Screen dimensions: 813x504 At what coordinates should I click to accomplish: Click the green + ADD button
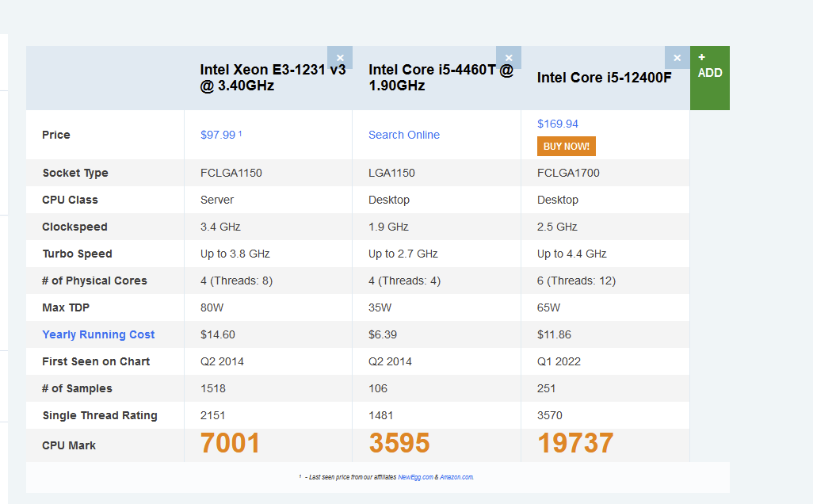click(x=709, y=78)
